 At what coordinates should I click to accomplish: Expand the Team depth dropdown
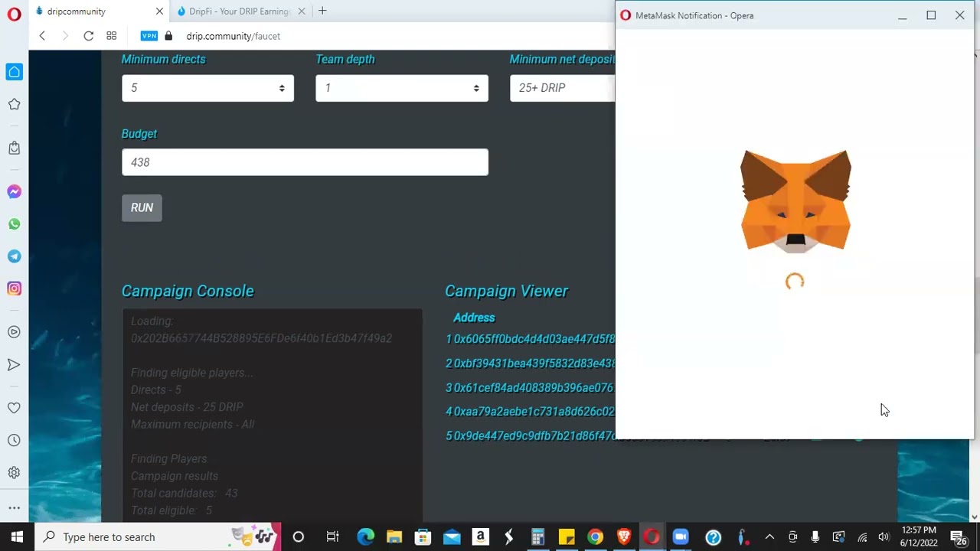(402, 88)
